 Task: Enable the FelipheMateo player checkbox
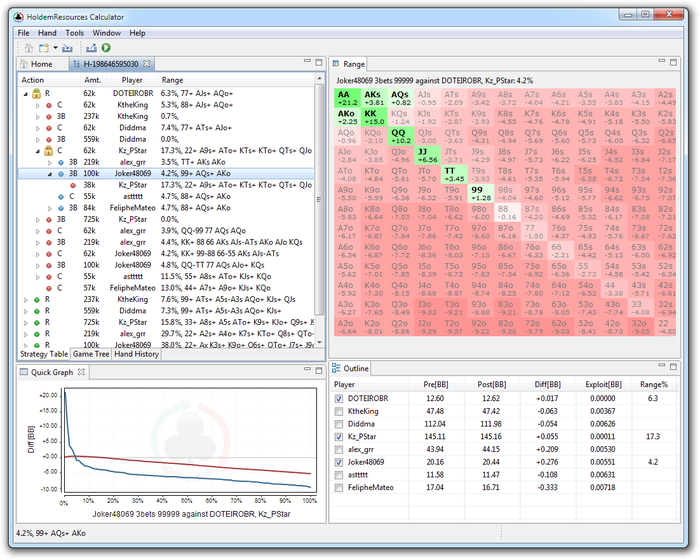339,488
